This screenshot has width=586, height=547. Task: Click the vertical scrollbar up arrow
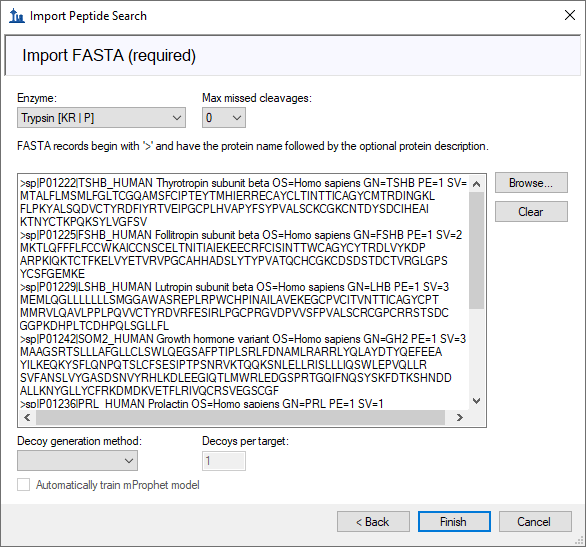476,184
